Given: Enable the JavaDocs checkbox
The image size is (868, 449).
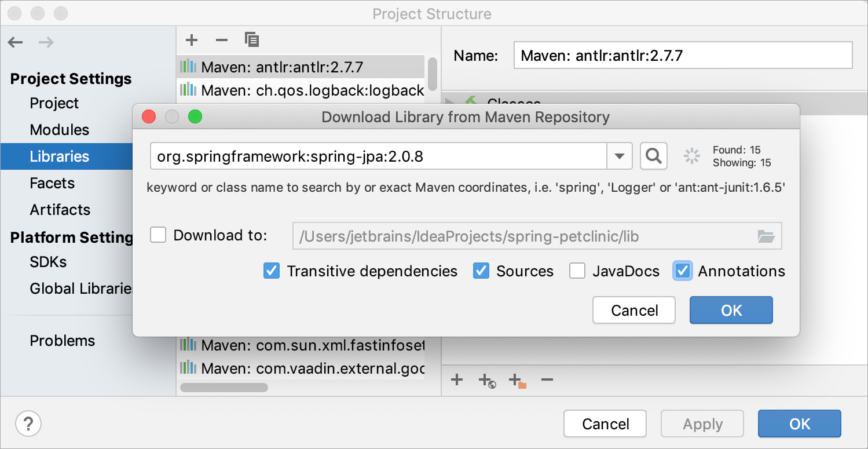Looking at the screenshot, I should coord(577,271).
